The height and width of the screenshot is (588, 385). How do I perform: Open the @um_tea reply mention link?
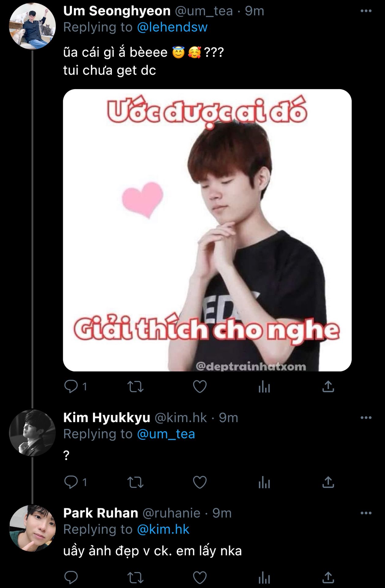point(166,434)
